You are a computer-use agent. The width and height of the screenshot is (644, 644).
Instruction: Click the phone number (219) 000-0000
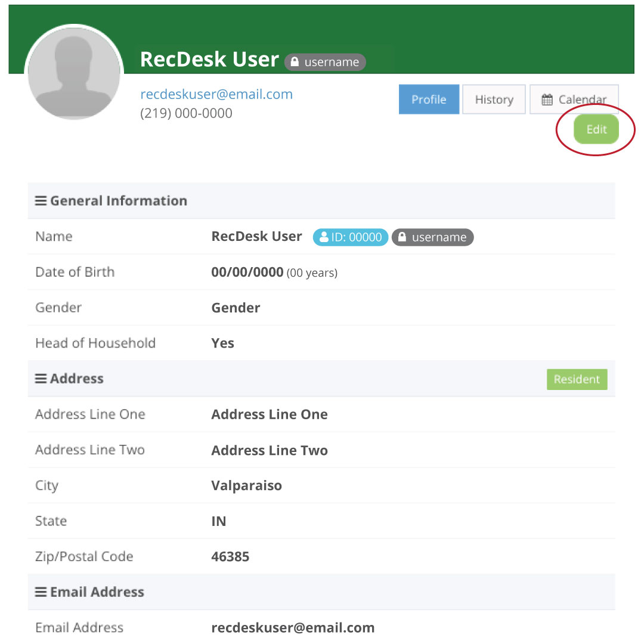pos(186,113)
